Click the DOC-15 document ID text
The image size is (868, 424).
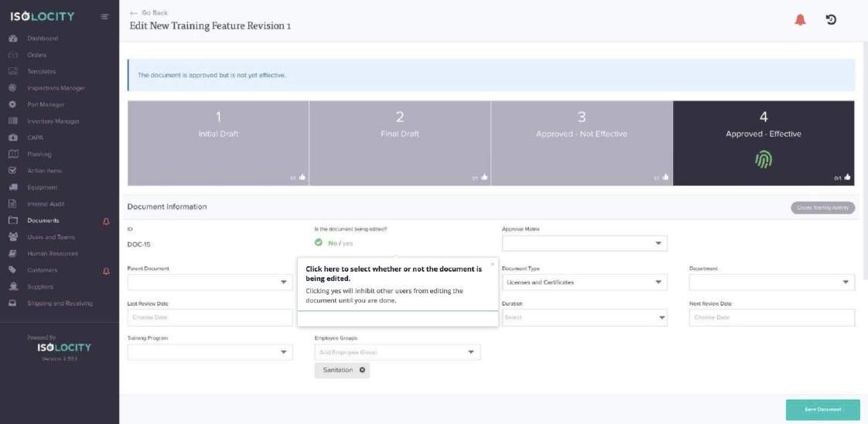(x=139, y=244)
